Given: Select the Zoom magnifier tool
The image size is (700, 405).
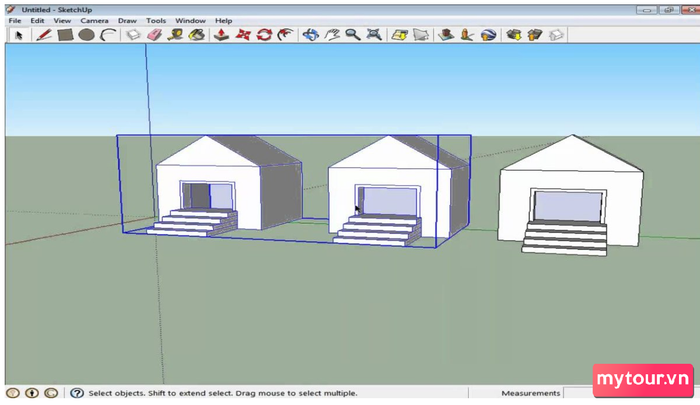Looking at the screenshot, I should point(353,35).
